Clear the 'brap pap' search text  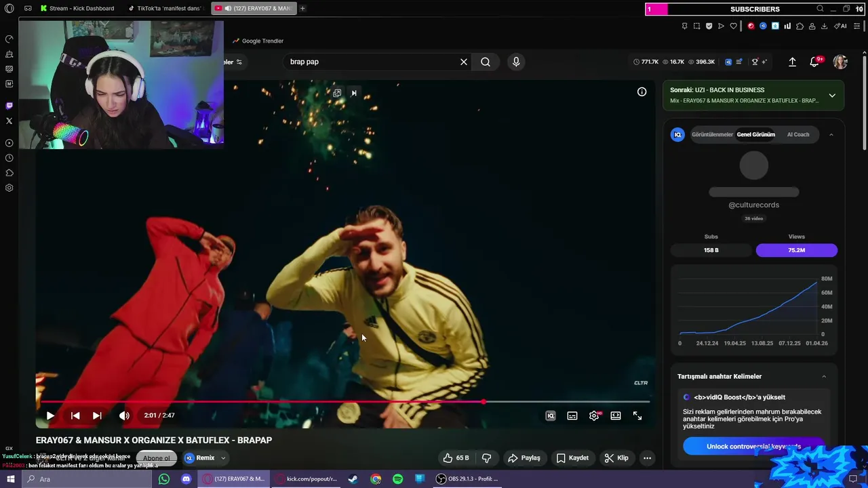click(464, 62)
